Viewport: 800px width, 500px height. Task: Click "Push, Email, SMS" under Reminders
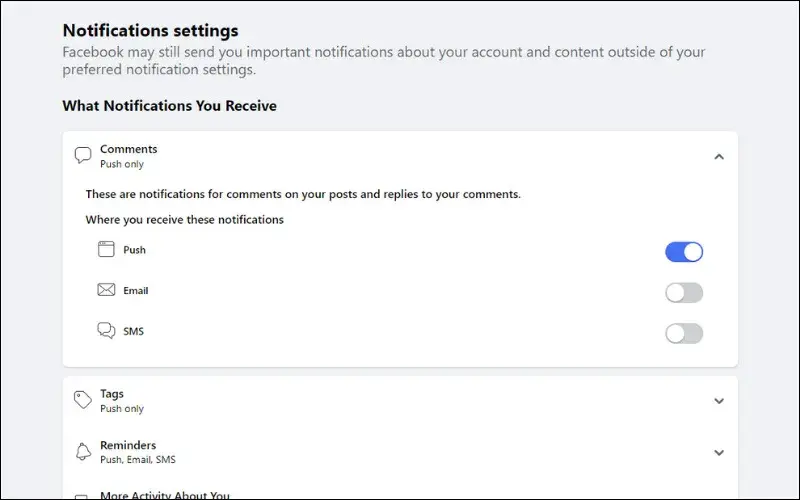[138, 460]
